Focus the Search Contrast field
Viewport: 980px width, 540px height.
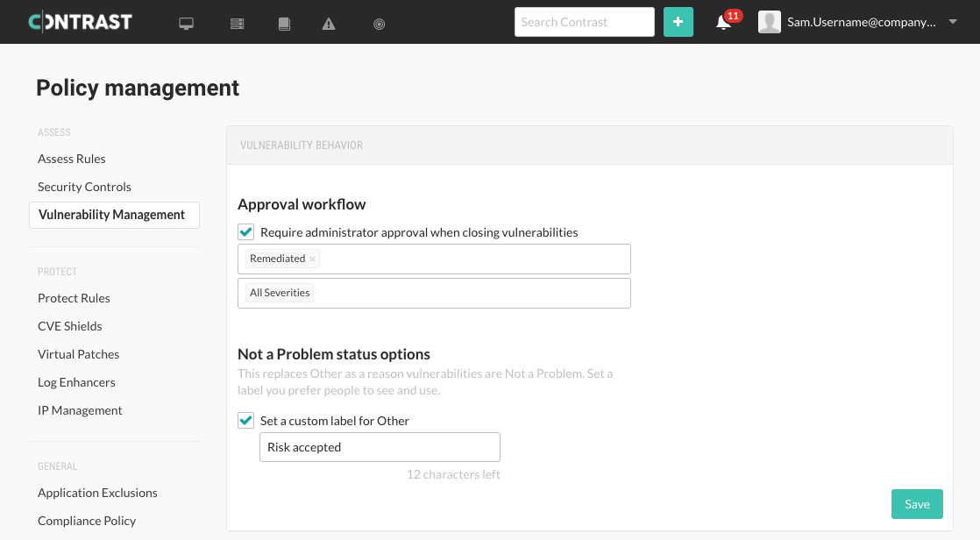(585, 22)
